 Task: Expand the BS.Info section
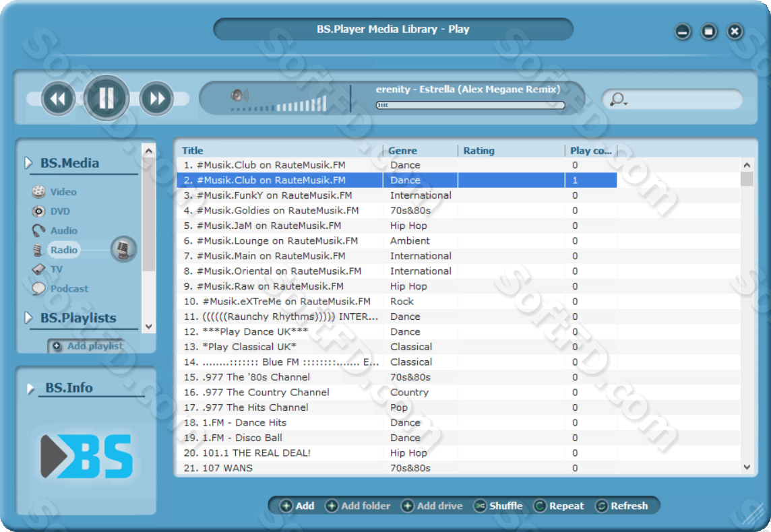point(30,389)
